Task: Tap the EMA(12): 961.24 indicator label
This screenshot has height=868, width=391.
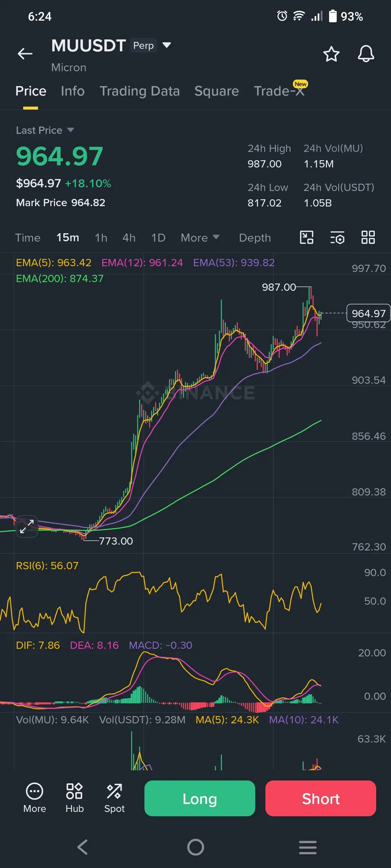Action: click(142, 263)
